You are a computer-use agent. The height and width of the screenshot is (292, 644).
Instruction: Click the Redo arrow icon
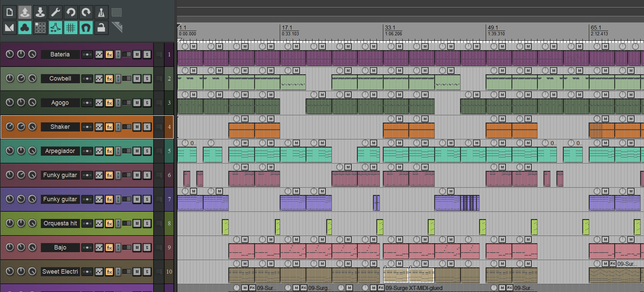86,13
